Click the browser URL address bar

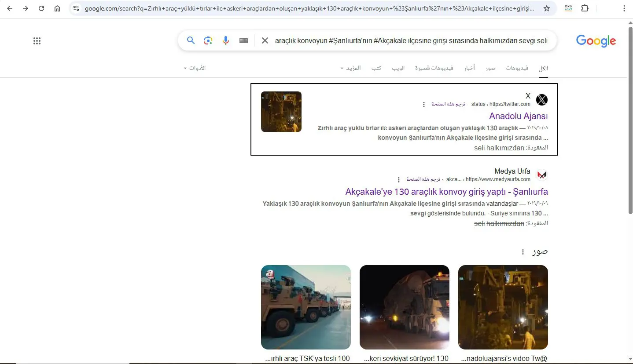(310, 8)
